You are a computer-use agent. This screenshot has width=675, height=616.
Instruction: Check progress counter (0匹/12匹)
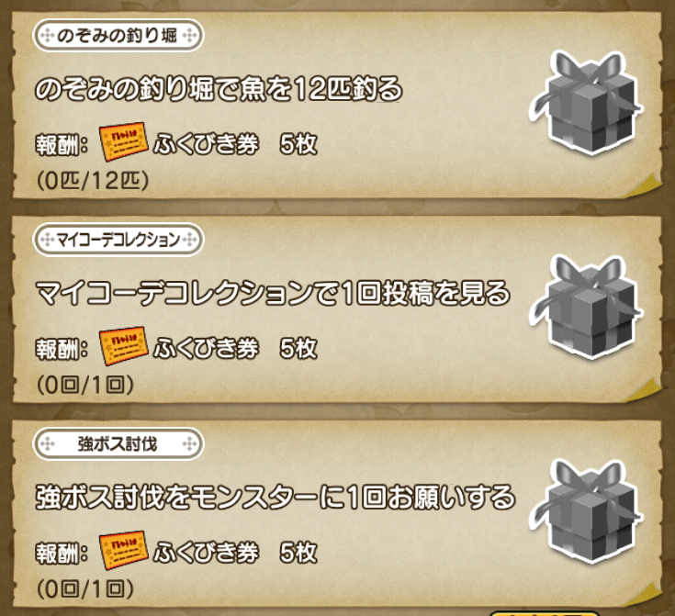click(93, 180)
